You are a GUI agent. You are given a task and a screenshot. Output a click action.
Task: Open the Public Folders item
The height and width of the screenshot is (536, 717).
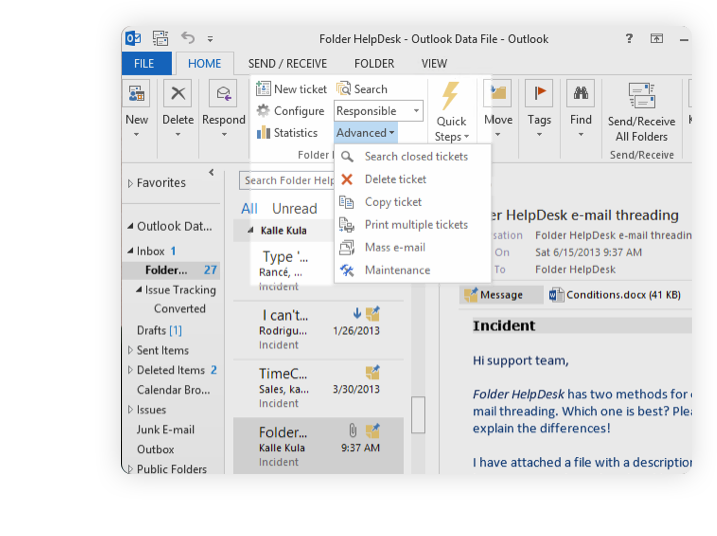pos(171,469)
